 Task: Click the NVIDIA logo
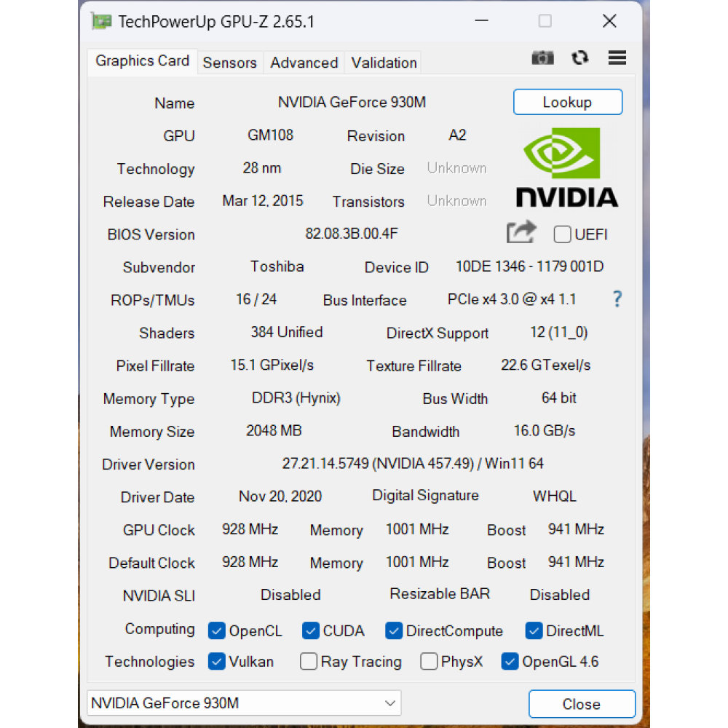coord(567,168)
